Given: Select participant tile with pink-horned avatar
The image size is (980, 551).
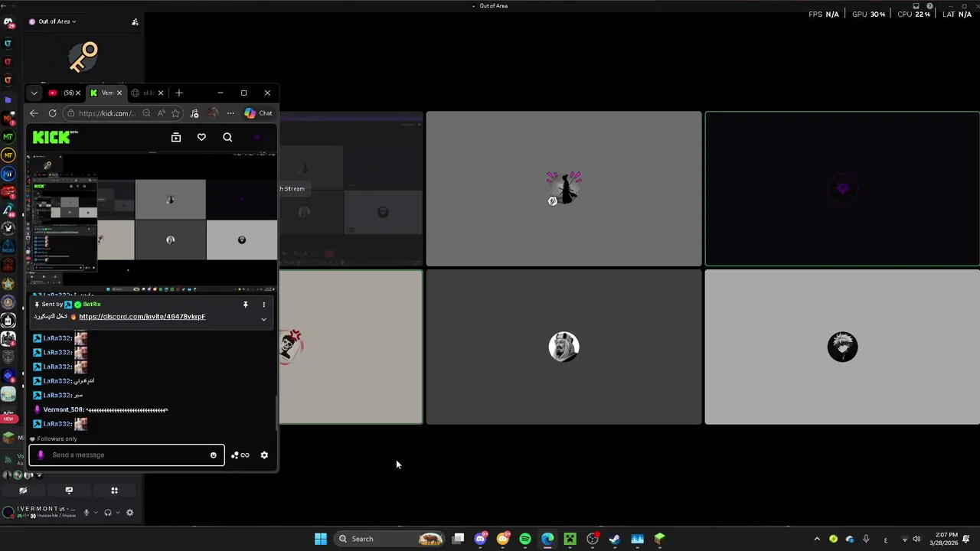Looking at the screenshot, I should click(563, 188).
